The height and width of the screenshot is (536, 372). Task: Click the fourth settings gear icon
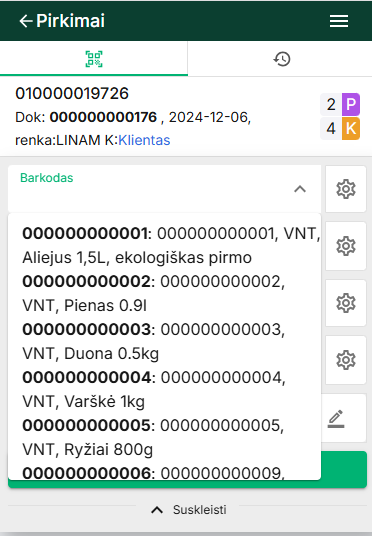[346, 360]
